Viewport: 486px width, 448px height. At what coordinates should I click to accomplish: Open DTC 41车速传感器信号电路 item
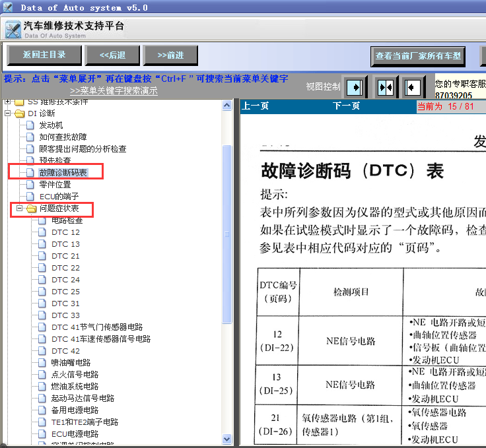pos(101,339)
